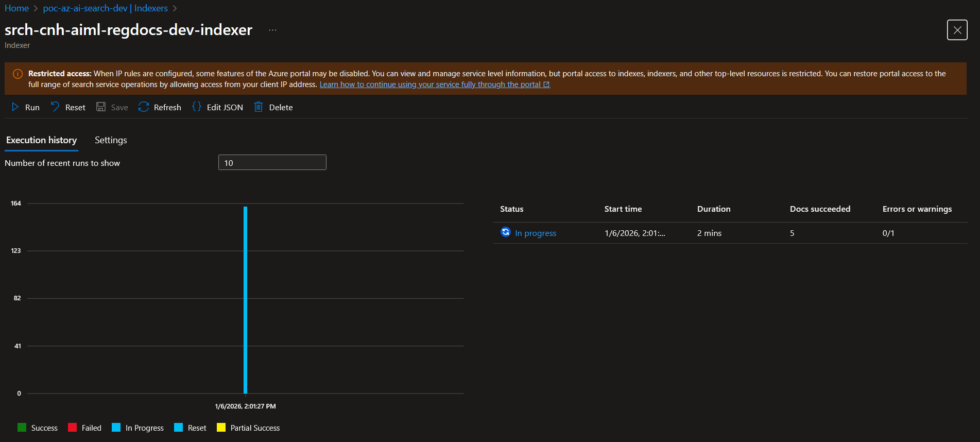
Task: Click the yellow Partial Success legend swatch
Action: (221, 427)
